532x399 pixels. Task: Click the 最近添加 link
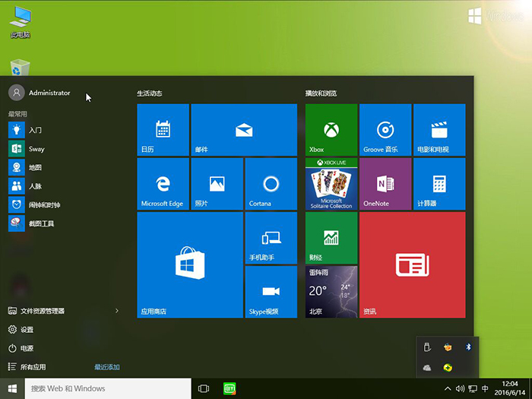(107, 367)
